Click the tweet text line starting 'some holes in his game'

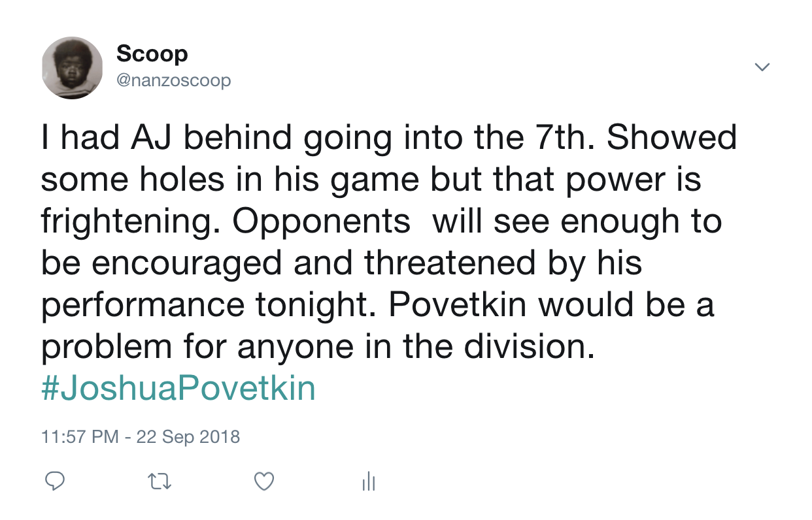coord(371,180)
